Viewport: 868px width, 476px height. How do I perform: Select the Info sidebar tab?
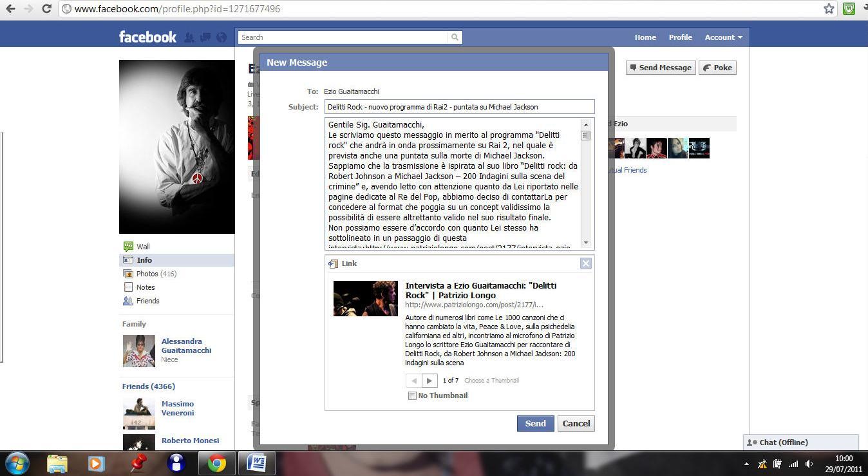pyautogui.click(x=176, y=260)
